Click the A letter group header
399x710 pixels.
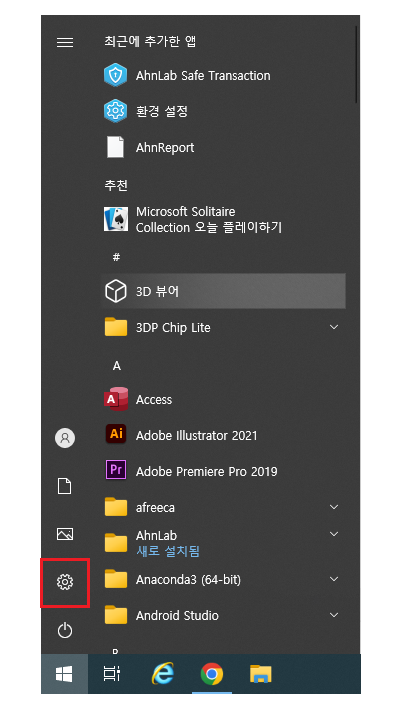116,366
